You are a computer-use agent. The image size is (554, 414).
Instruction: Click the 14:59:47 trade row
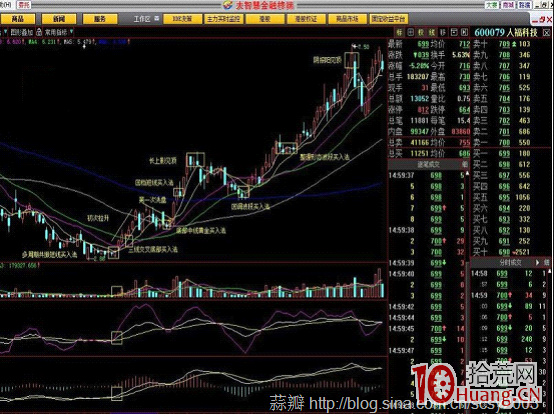pyautogui.click(x=427, y=351)
